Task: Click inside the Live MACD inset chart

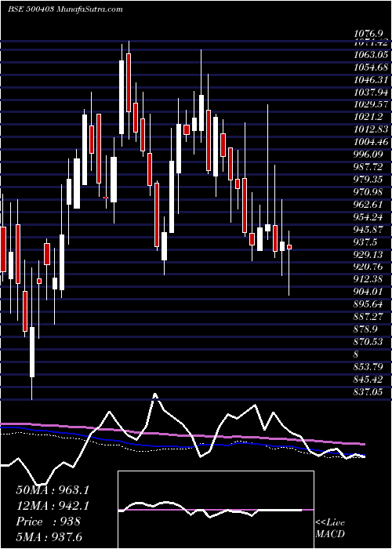Action: click(216, 510)
